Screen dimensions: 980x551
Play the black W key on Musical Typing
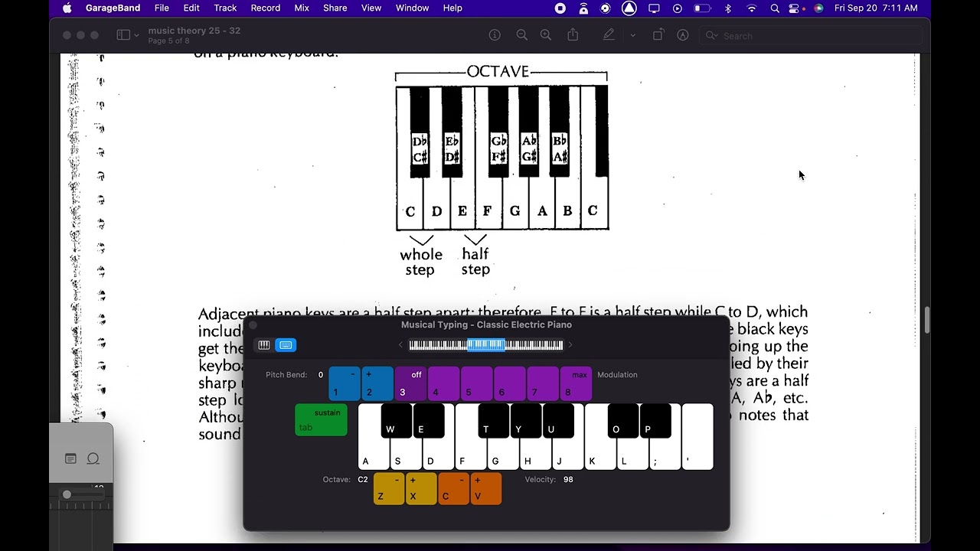pyautogui.click(x=397, y=421)
